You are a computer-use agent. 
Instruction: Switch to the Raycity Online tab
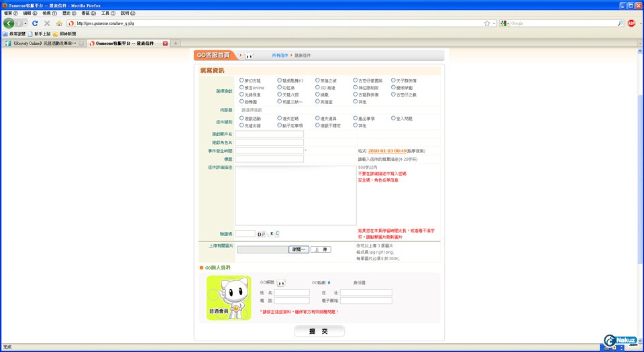tap(44, 43)
